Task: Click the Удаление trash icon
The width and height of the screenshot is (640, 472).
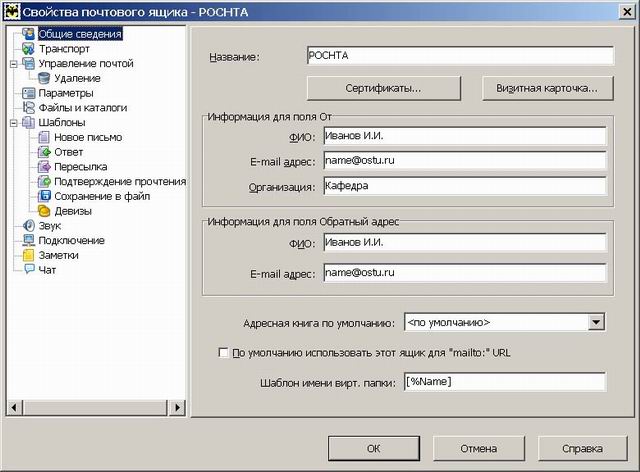Action: tap(44, 78)
